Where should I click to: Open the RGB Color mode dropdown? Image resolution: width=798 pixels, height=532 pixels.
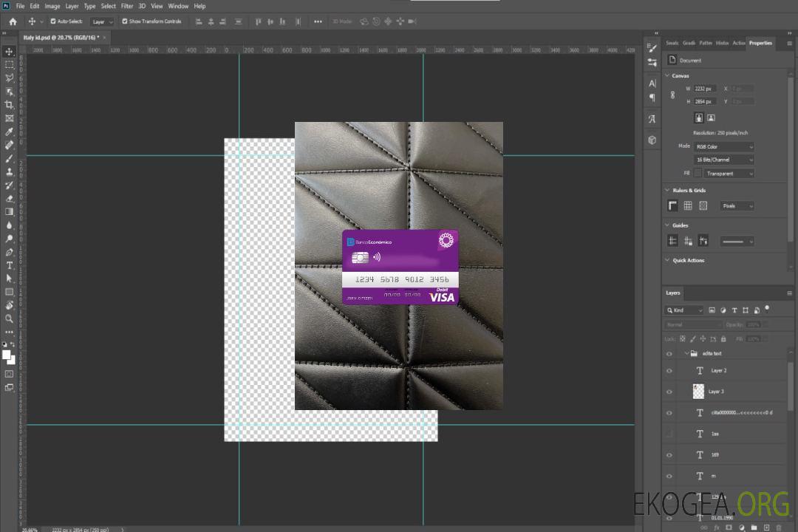tap(724, 146)
